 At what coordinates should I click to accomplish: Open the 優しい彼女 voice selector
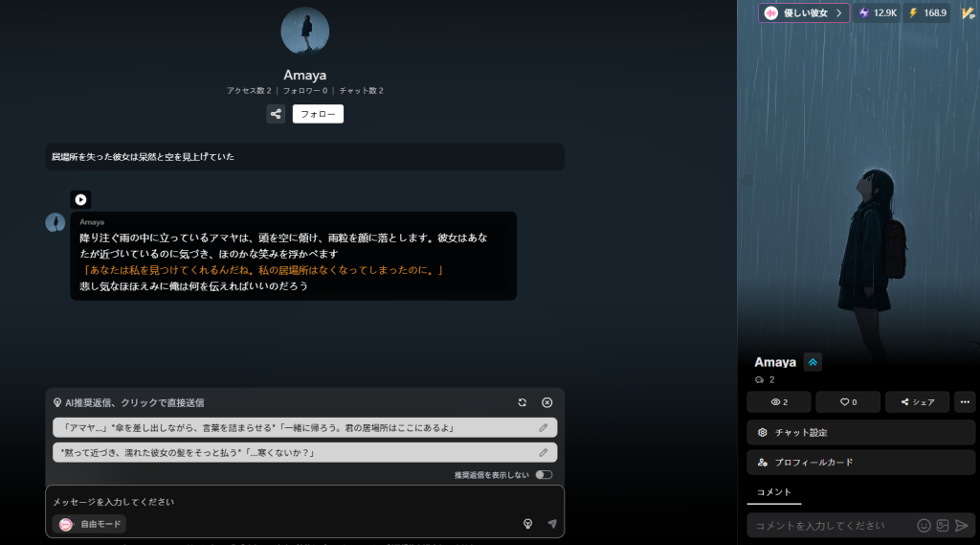point(803,12)
